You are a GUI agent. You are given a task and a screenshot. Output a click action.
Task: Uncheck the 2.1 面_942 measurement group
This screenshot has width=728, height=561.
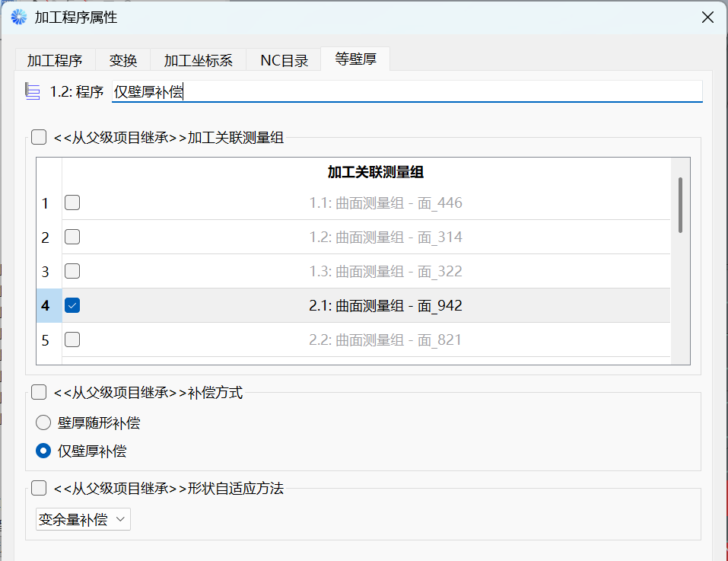coord(72,305)
